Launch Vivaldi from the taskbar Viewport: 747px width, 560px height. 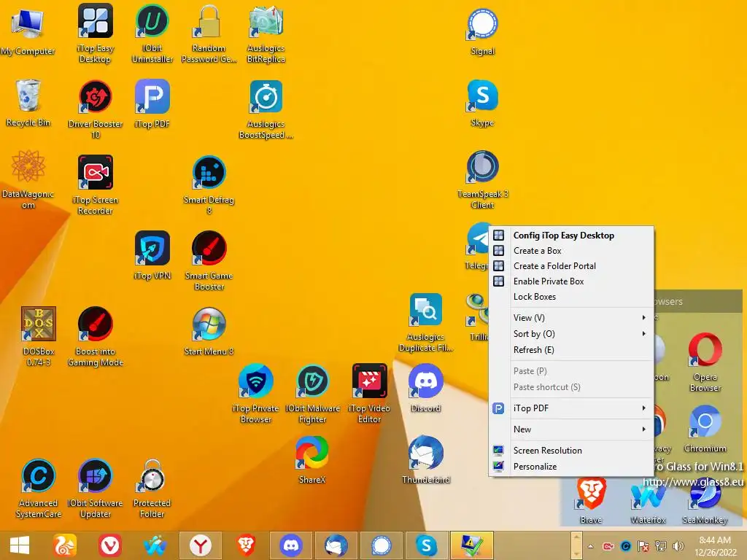(109, 545)
